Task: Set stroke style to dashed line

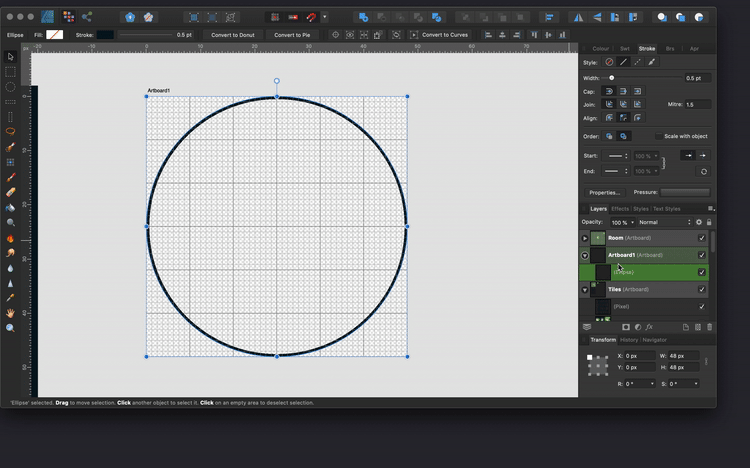Action: click(637, 62)
